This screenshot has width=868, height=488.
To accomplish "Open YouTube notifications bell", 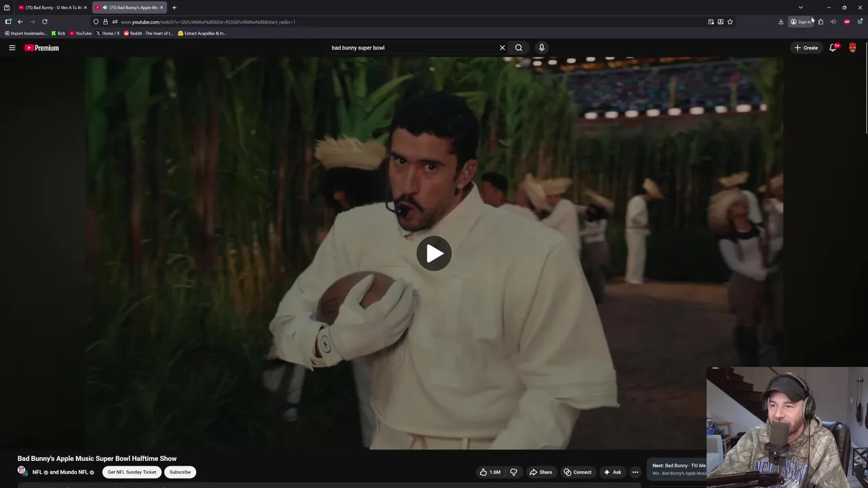I will pos(833,47).
